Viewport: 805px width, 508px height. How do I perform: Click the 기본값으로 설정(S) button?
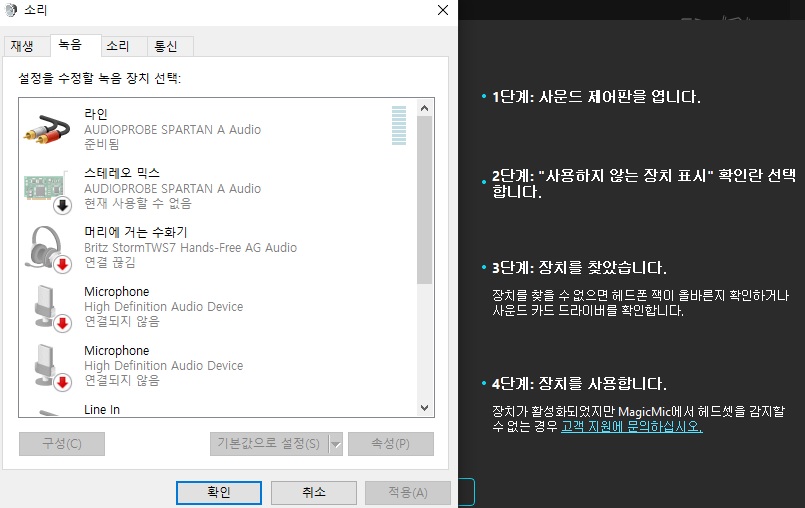point(269,444)
